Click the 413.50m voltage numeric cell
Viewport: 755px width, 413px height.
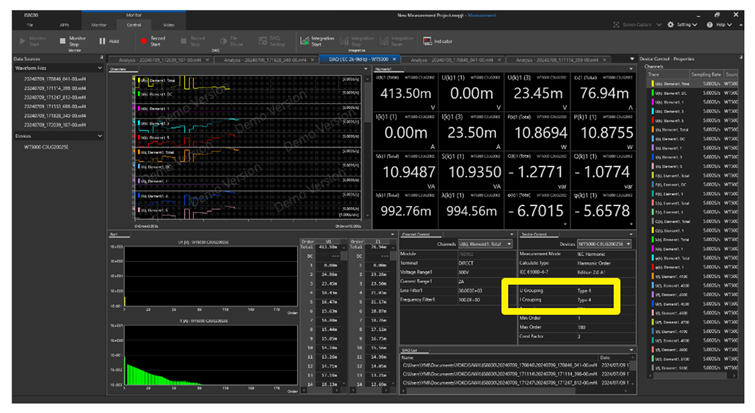point(405,93)
